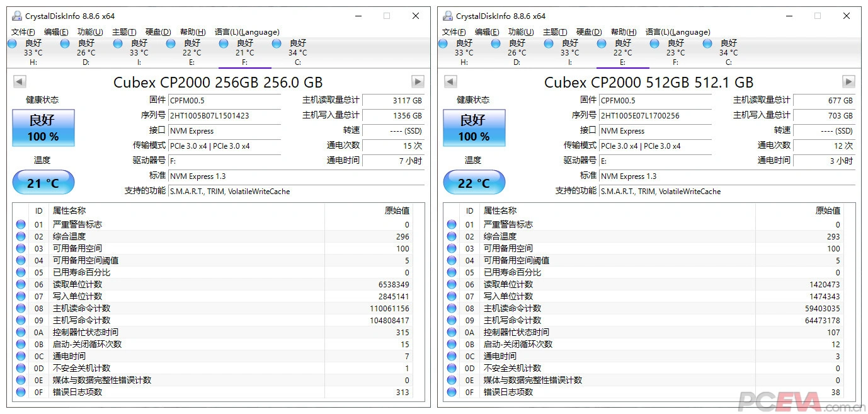Click 703 GB host writes field

click(x=825, y=116)
